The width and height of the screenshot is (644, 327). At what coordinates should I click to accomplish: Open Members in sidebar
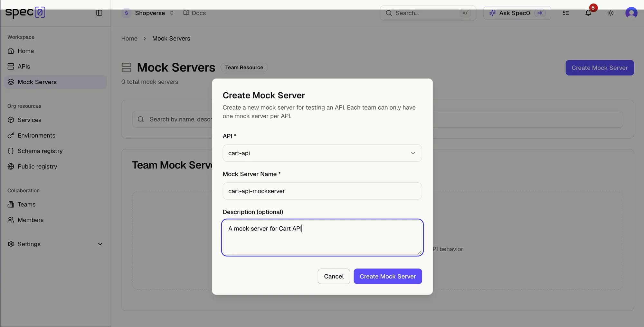pyautogui.click(x=55, y=220)
